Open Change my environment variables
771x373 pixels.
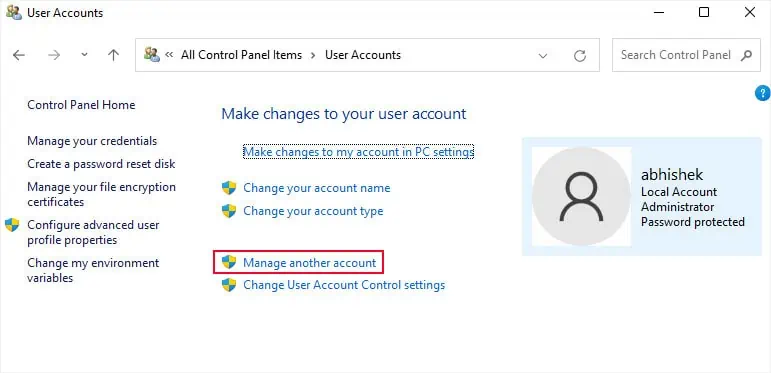[x=93, y=270]
